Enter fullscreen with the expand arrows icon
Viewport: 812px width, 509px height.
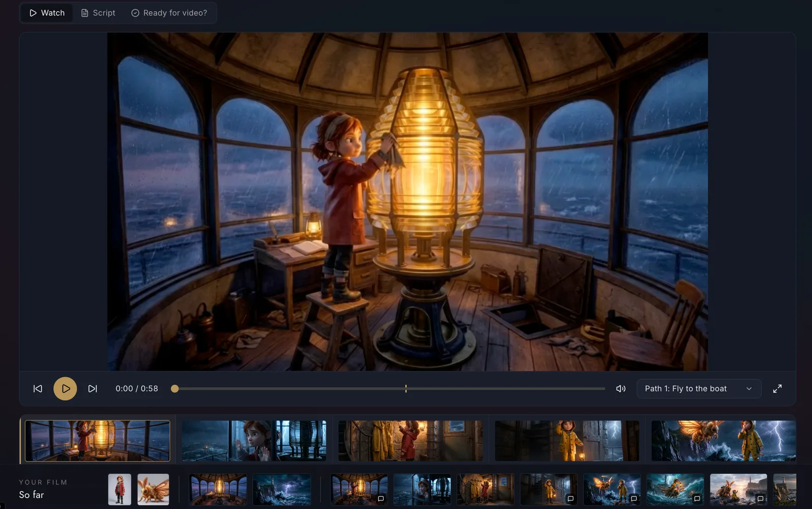pyautogui.click(x=777, y=389)
